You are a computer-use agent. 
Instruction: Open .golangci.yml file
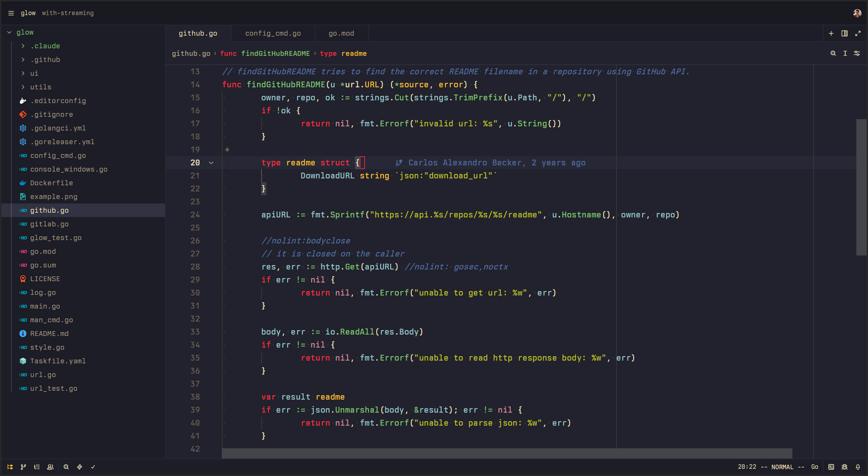[84, 128]
